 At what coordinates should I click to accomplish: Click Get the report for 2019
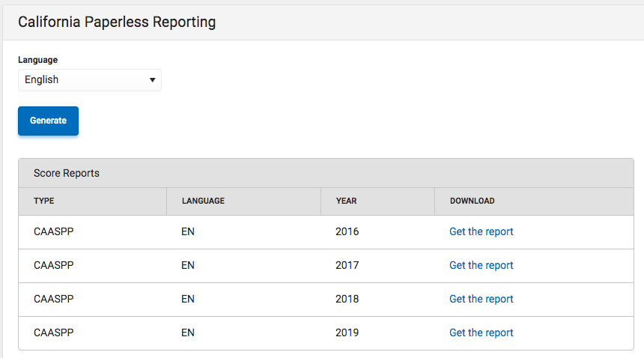pos(481,333)
